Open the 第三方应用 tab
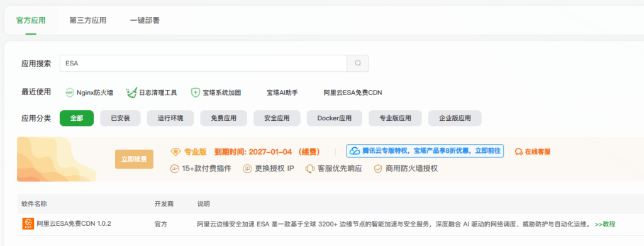The height and width of the screenshot is (246, 644). 88,21
